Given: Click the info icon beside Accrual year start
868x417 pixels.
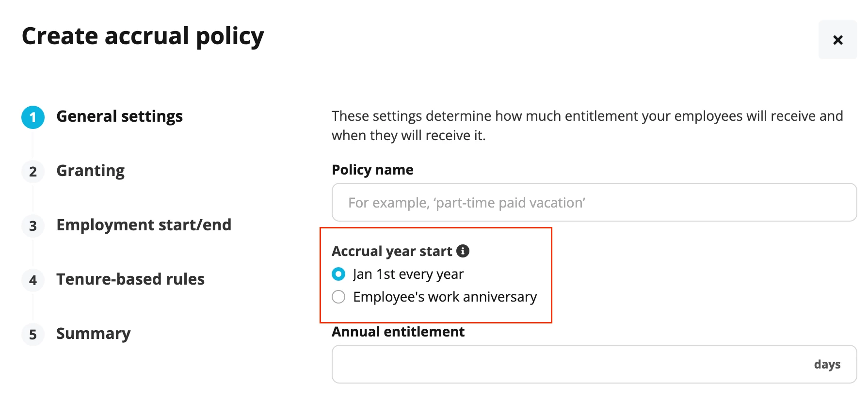Looking at the screenshot, I should pos(463,251).
